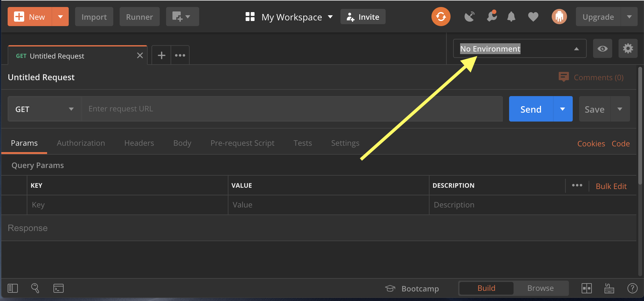Viewport: 644px width, 301px height.
Task: Click the Description input cell
Action: coord(533,205)
